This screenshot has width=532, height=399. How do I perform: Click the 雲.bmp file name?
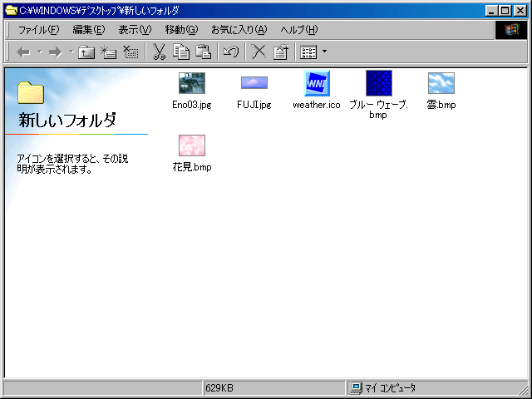[x=441, y=105]
